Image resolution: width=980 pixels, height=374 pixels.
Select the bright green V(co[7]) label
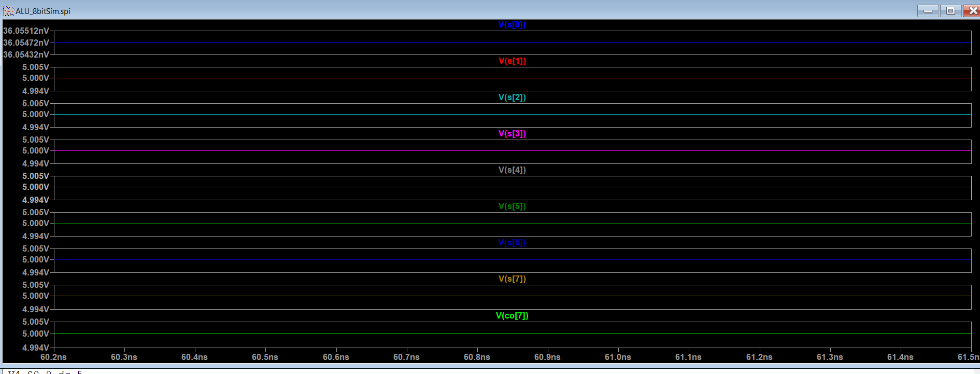pyautogui.click(x=512, y=316)
